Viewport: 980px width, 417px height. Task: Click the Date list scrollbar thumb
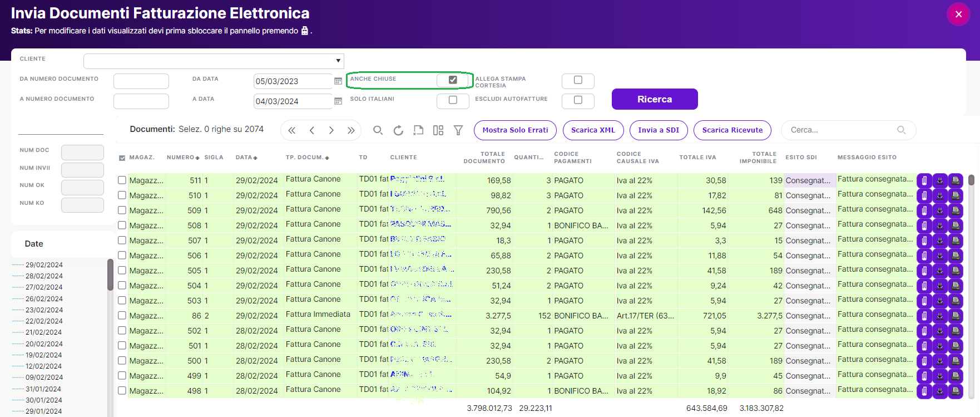110,274
